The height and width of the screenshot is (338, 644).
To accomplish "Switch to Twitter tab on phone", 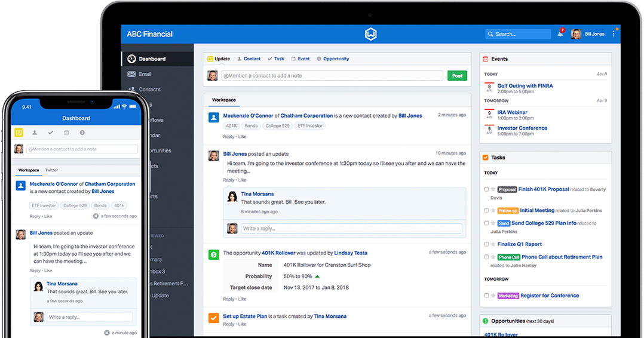I will (52, 170).
